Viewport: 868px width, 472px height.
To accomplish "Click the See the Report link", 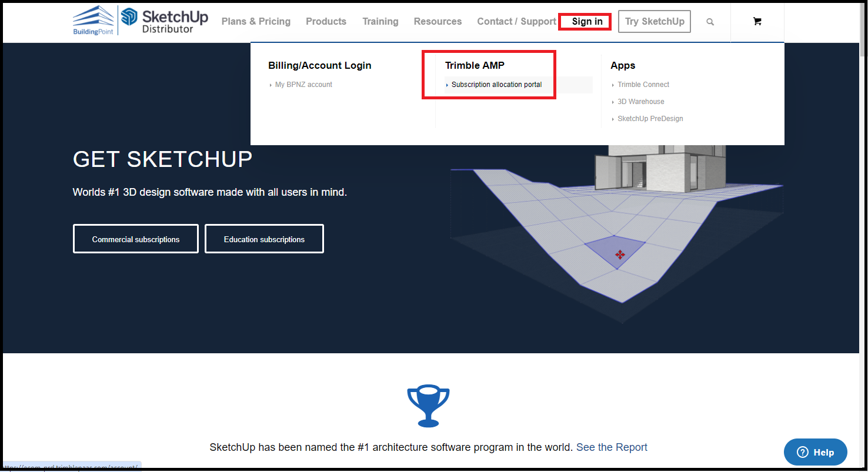I will [612, 447].
